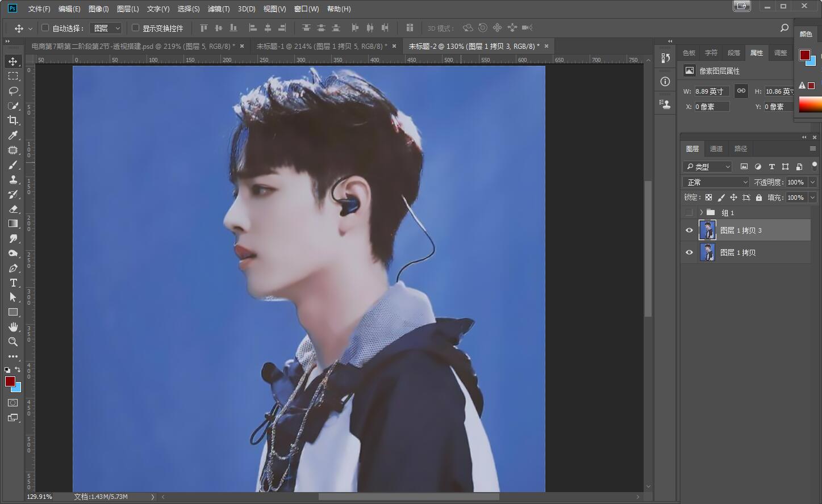822x504 pixels.
Task: Select the Gradient tool
Action: click(13, 224)
